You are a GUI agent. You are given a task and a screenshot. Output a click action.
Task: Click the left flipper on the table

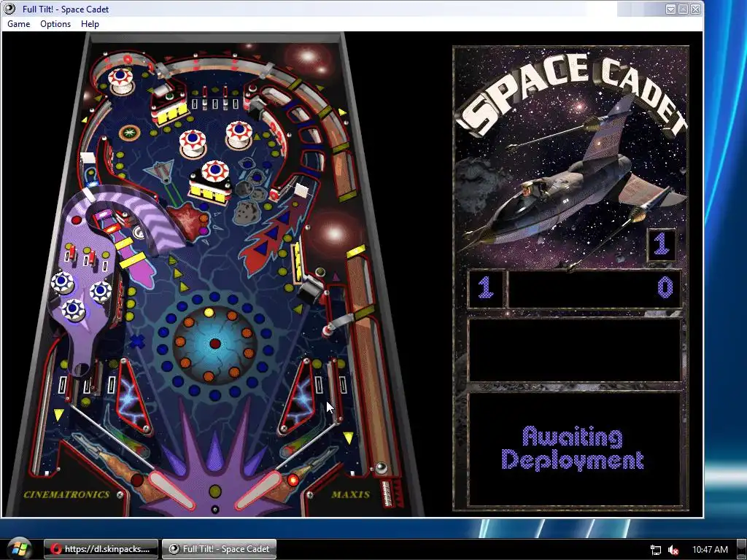[x=171, y=489]
